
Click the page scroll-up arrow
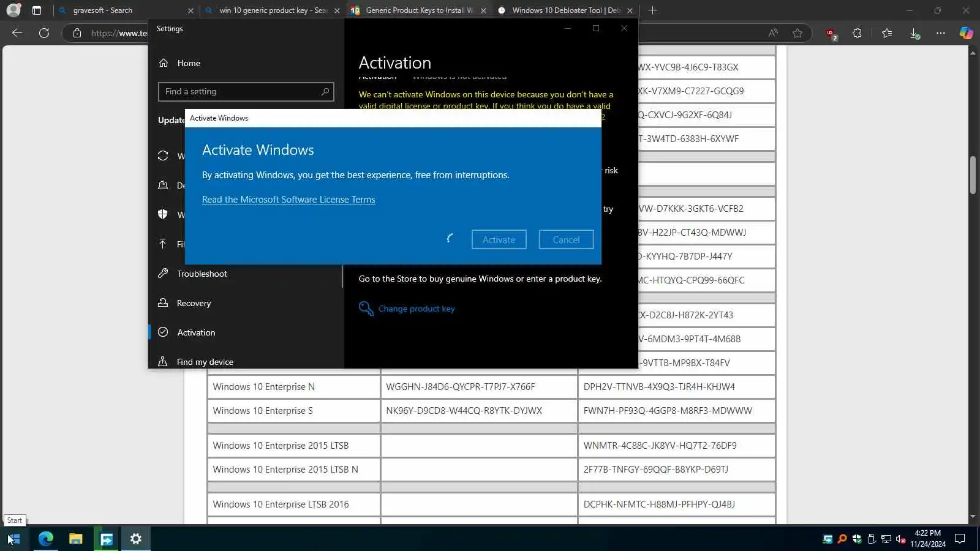973,53
